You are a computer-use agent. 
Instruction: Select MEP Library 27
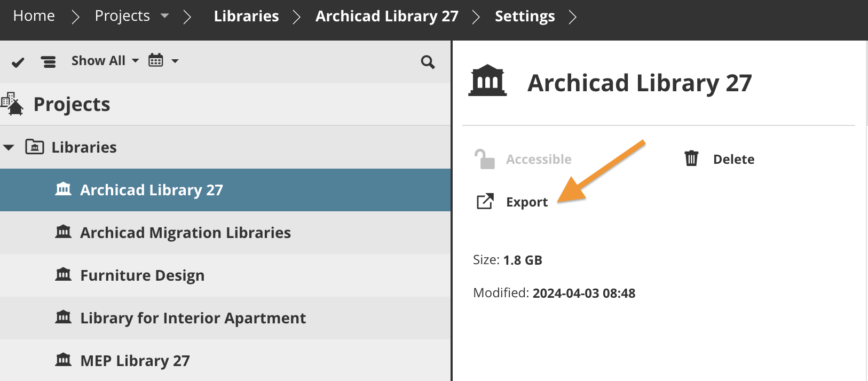tap(135, 361)
